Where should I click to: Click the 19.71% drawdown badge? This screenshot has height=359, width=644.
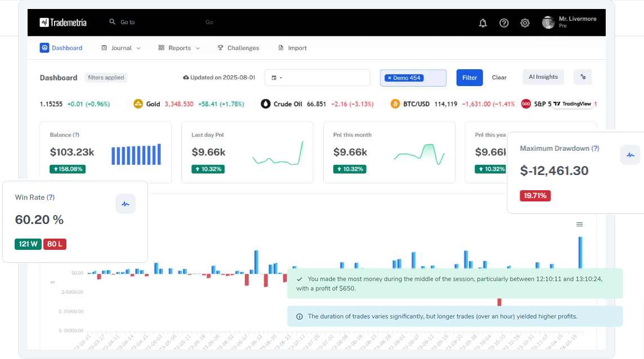535,195
